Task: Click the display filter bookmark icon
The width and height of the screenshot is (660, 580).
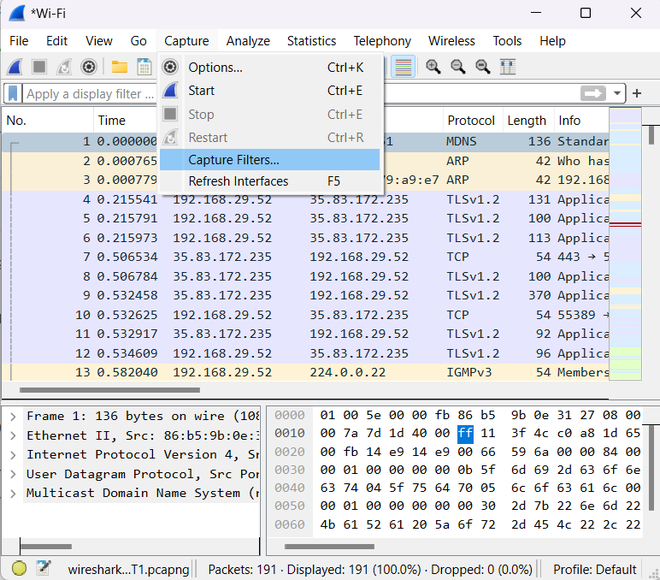Action: click(13, 93)
